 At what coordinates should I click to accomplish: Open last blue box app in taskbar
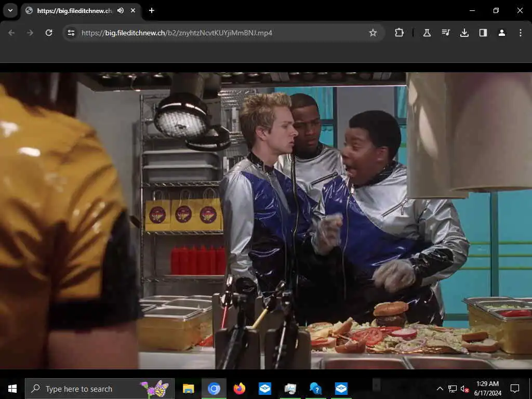[341, 389]
